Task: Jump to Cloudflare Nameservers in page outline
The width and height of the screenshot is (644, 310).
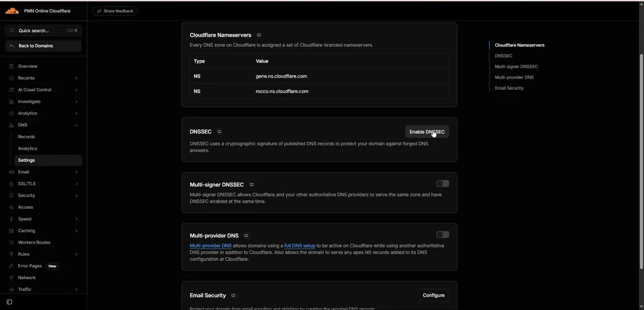Action: click(520, 45)
